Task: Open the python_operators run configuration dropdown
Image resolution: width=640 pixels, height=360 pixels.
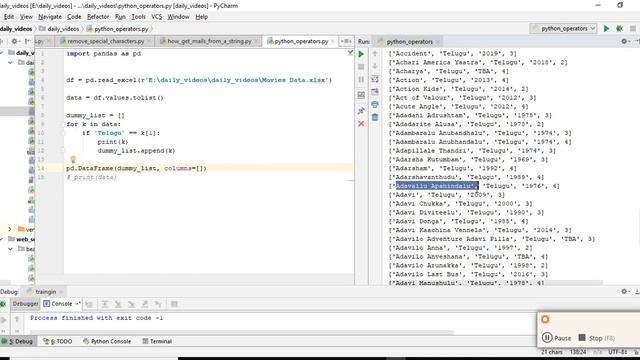Action: (x=563, y=29)
